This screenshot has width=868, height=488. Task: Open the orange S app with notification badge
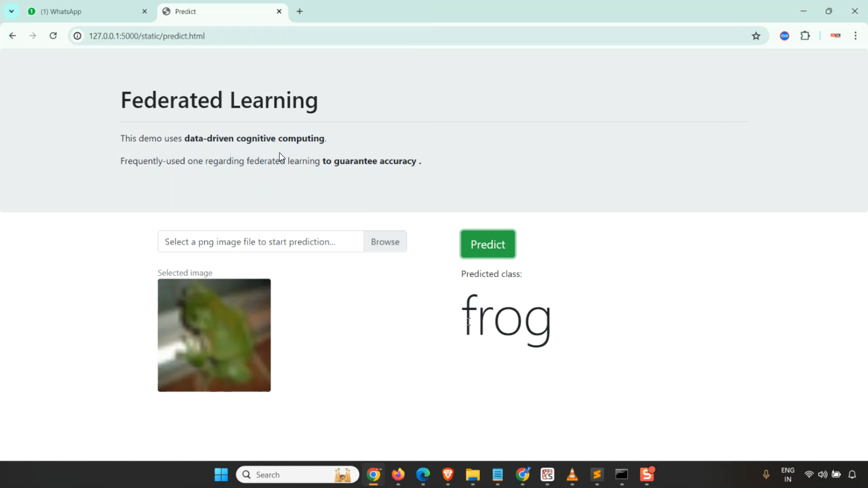[x=647, y=475]
